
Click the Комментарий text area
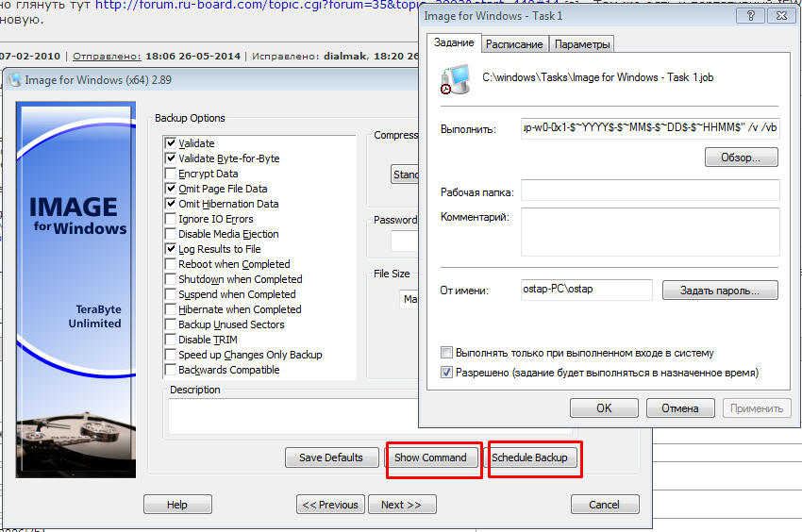[x=650, y=231]
